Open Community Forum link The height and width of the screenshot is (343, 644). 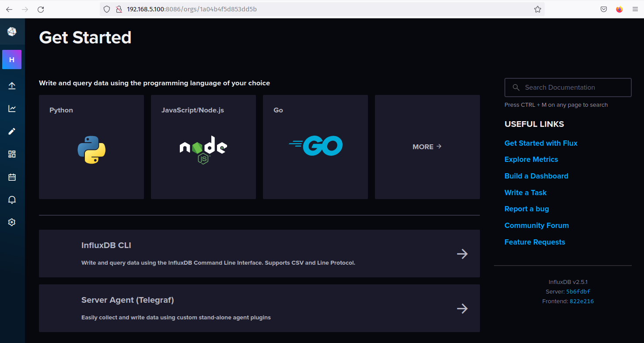(537, 225)
